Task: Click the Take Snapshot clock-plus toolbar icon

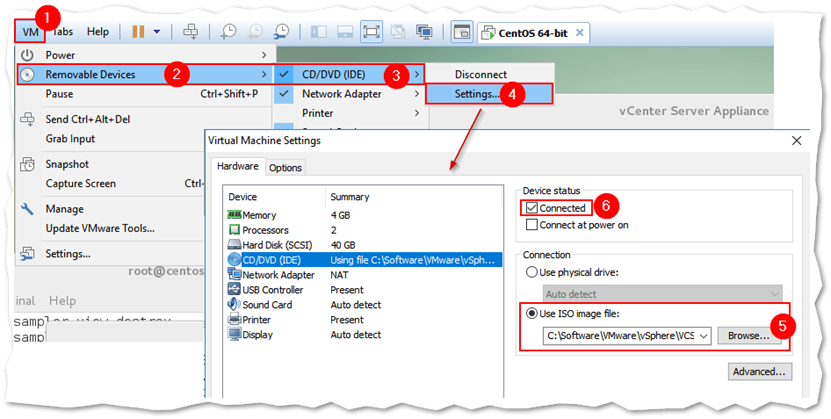Action: tap(228, 32)
